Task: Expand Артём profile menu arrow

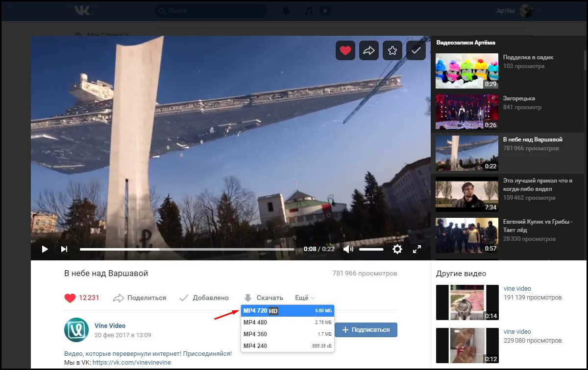Action: coord(538,11)
